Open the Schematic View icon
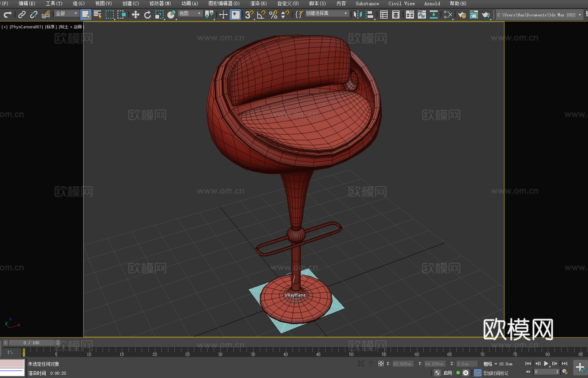The image size is (588, 378). pyautogui.click(x=433, y=15)
